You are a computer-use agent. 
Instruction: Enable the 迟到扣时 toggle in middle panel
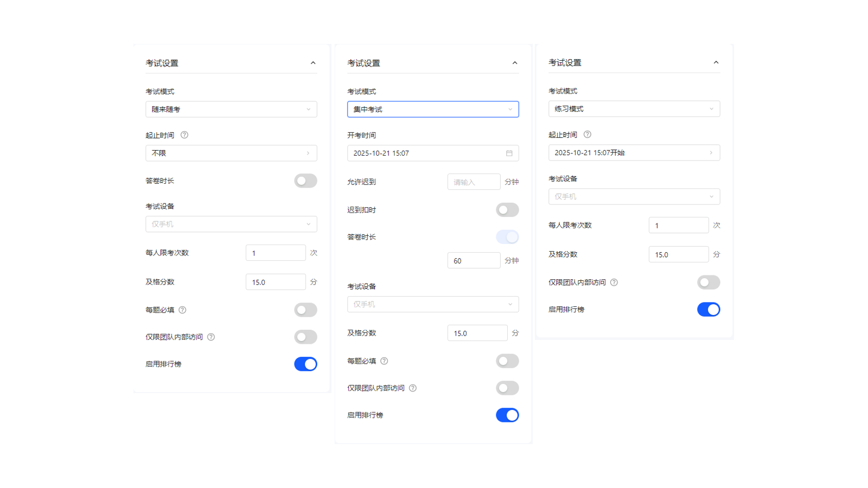[507, 210]
